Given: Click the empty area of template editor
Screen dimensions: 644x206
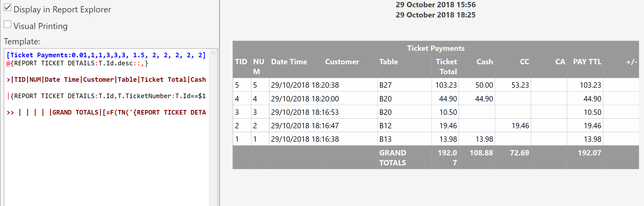Looking at the screenshot, I should coord(106,161).
